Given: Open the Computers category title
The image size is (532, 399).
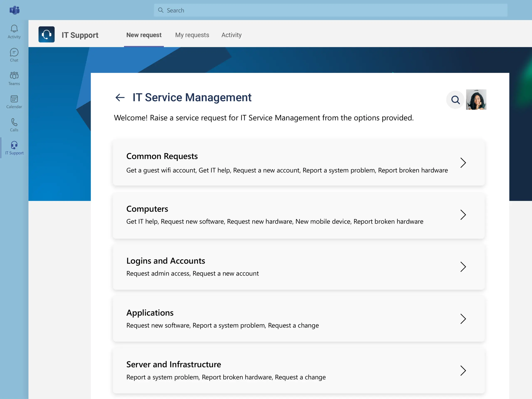Looking at the screenshot, I should [x=147, y=209].
